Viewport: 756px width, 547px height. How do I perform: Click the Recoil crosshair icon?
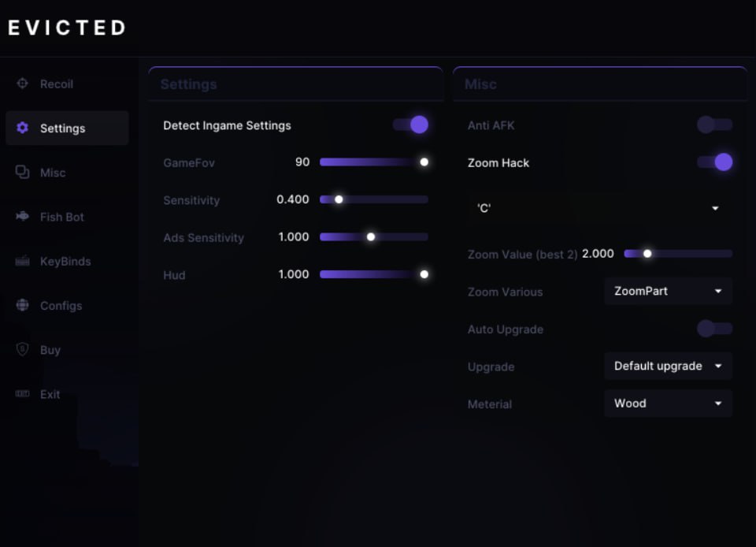point(22,84)
